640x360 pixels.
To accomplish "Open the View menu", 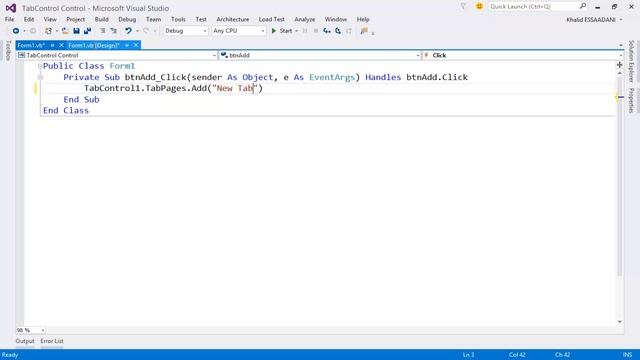I will 50,19.
